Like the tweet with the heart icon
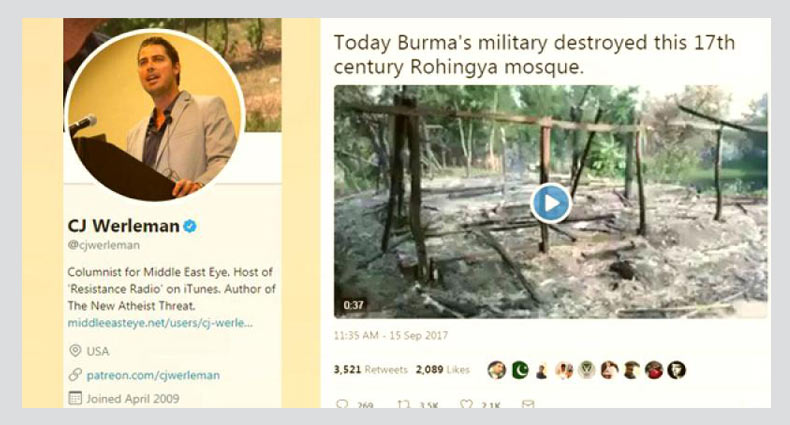 pos(465,404)
